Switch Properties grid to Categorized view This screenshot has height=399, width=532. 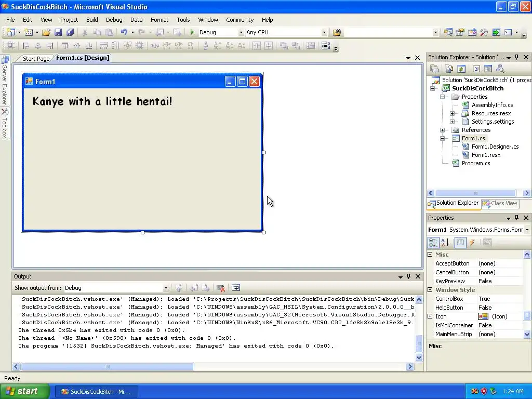[x=433, y=243]
